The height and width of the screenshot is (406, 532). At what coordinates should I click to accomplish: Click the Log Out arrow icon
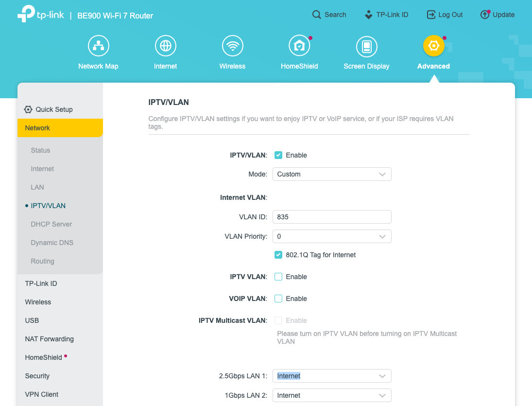click(x=431, y=15)
